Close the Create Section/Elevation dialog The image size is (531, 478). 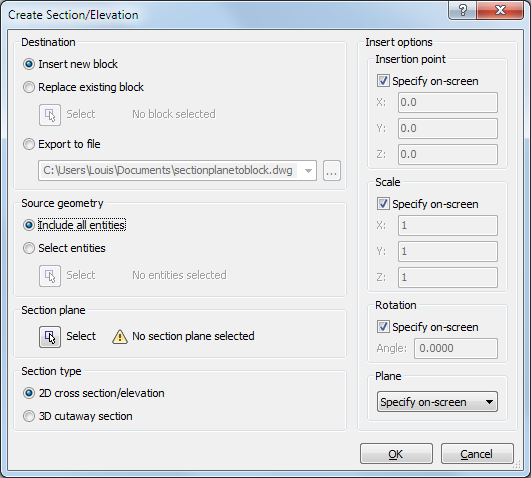tap(500, 10)
